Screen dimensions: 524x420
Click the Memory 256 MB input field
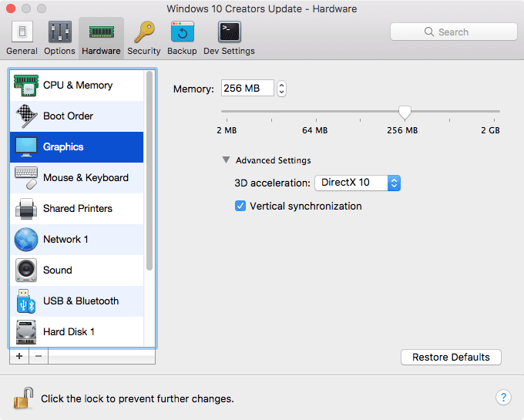pos(247,88)
